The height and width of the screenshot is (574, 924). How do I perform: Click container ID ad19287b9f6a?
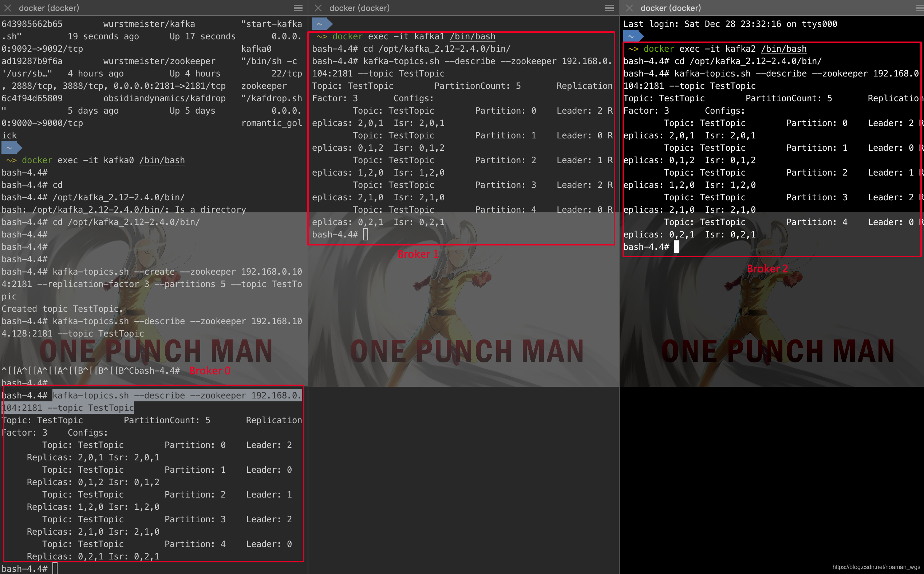click(32, 61)
